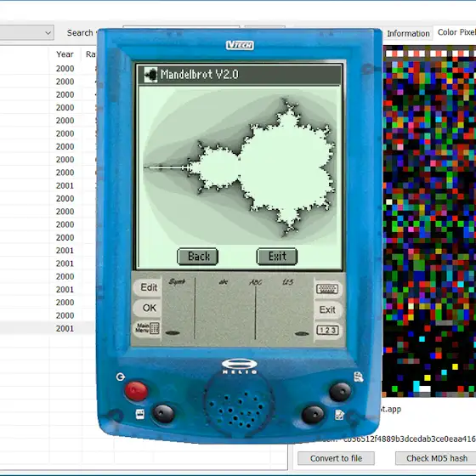476x476 pixels.
Task: Click the upper-right black hardware button
Action: pyautogui.click(x=340, y=392)
